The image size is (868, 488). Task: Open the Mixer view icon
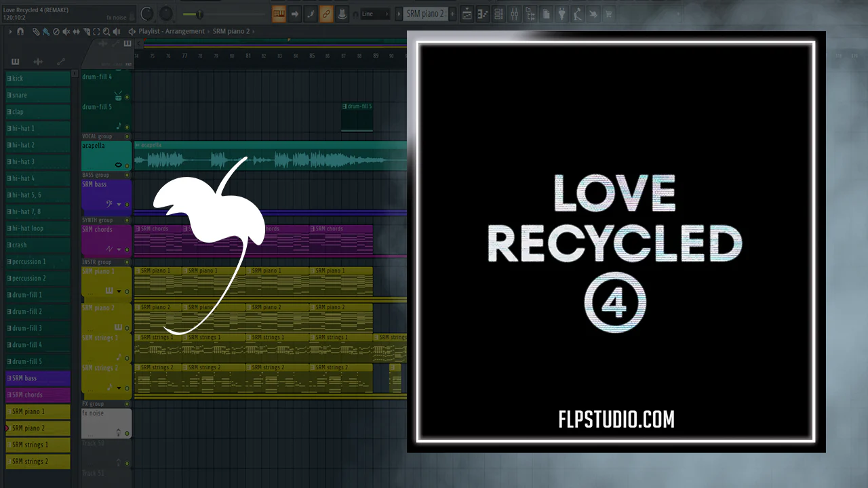click(x=514, y=14)
